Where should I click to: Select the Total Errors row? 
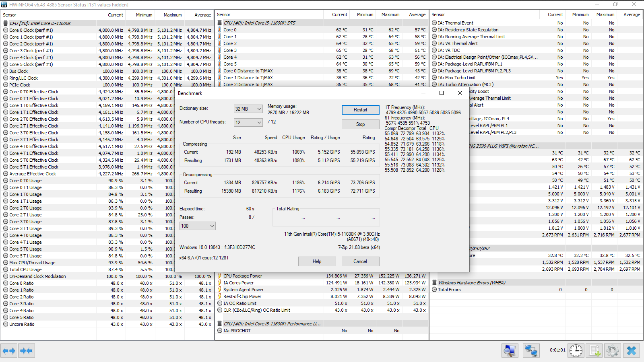537,290
